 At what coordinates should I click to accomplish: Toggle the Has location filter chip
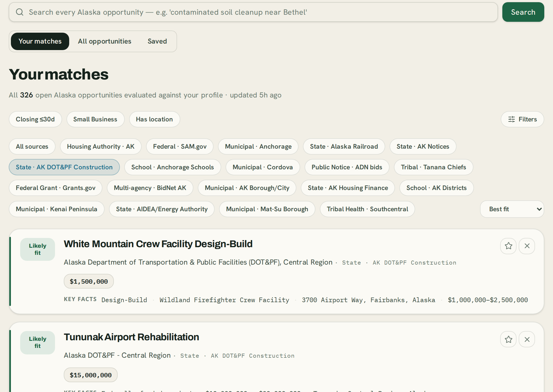click(x=154, y=119)
